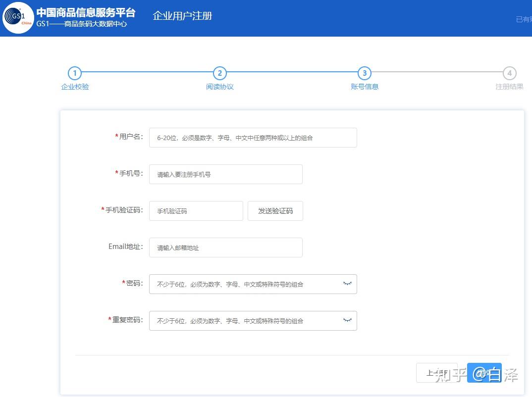The height and width of the screenshot is (397, 532).
Task: Click the 用户名 username input field
Action: [253, 137]
